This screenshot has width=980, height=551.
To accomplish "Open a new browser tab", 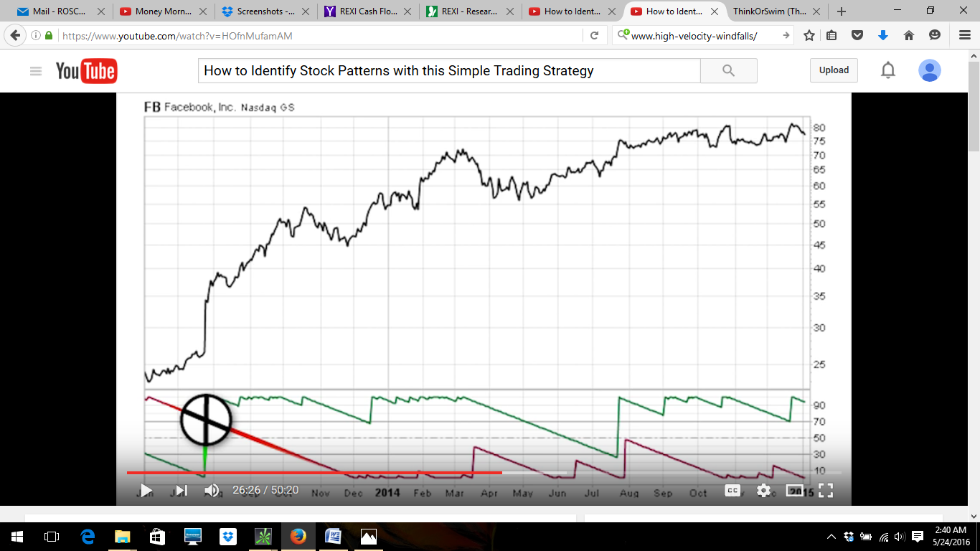I will point(842,11).
